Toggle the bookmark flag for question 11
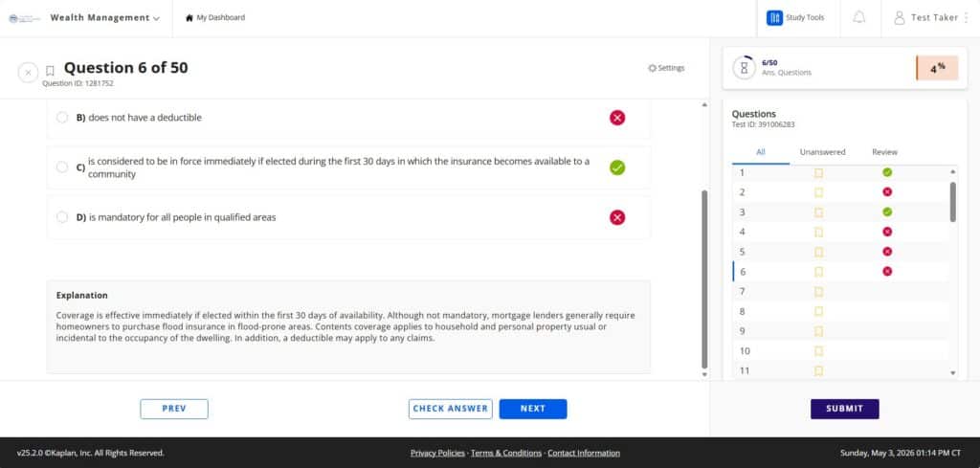This screenshot has height=468, width=980. click(818, 371)
